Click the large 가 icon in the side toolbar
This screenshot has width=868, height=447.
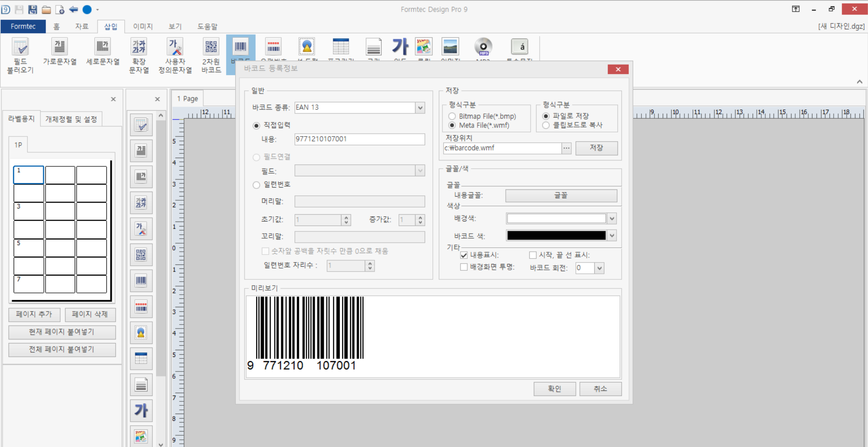[x=141, y=410]
